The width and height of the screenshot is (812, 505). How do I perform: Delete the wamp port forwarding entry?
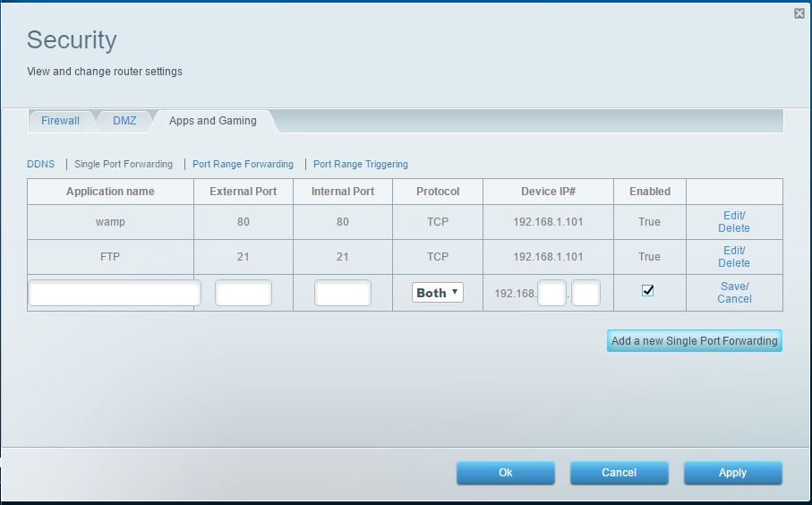(x=734, y=228)
